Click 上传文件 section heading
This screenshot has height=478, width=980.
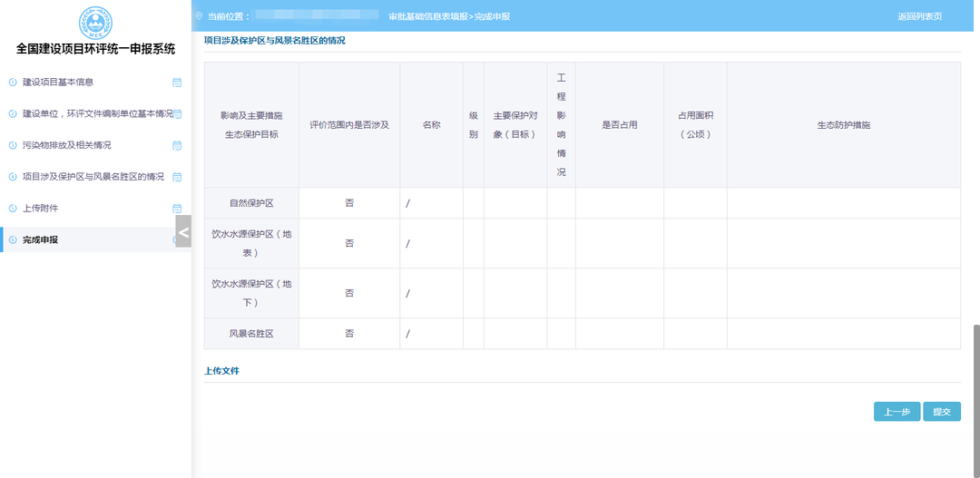[221, 371]
